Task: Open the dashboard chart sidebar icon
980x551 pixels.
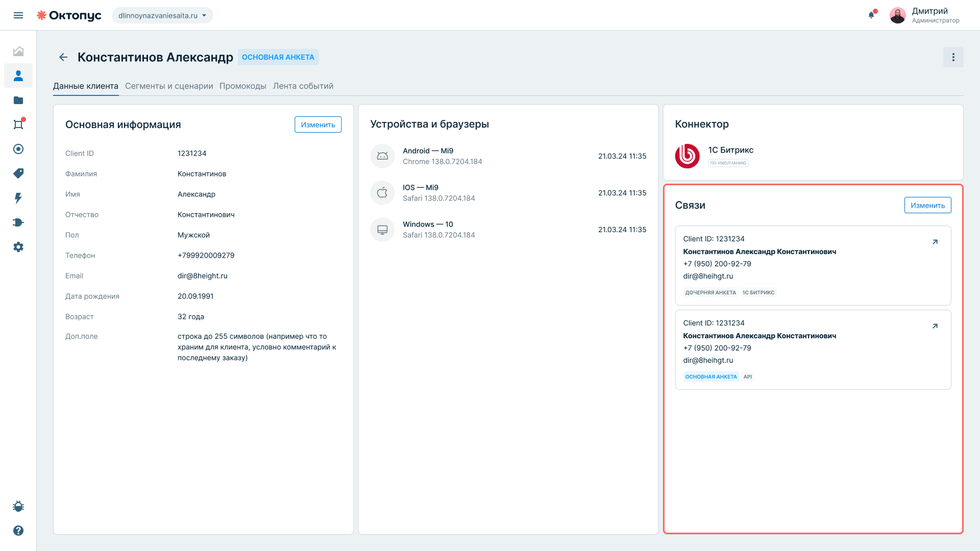Action: 18,51
